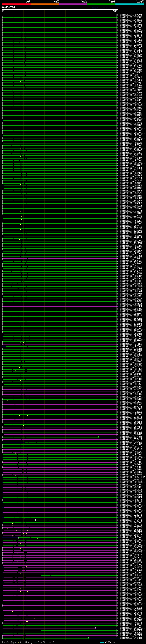The width and height of the screenshot is (146, 644).
Task: Select hit label UniRef100_C5PEK5
Action: 131,72
